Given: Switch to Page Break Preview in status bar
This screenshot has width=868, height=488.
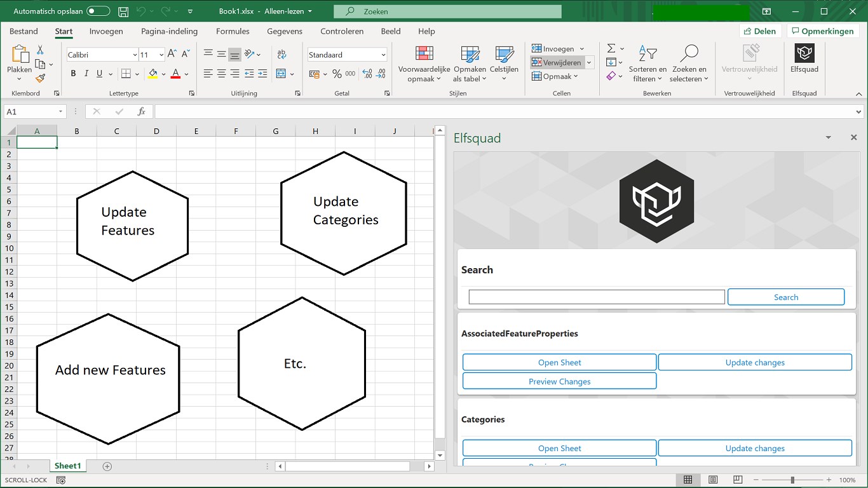Looking at the screenshot, I should (738, 480).
